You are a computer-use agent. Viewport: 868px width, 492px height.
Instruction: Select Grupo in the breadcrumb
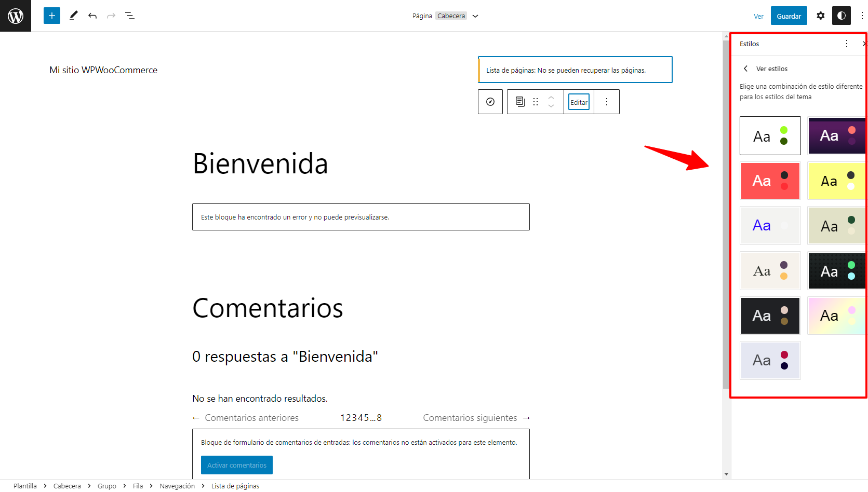(x=107, y=486)
